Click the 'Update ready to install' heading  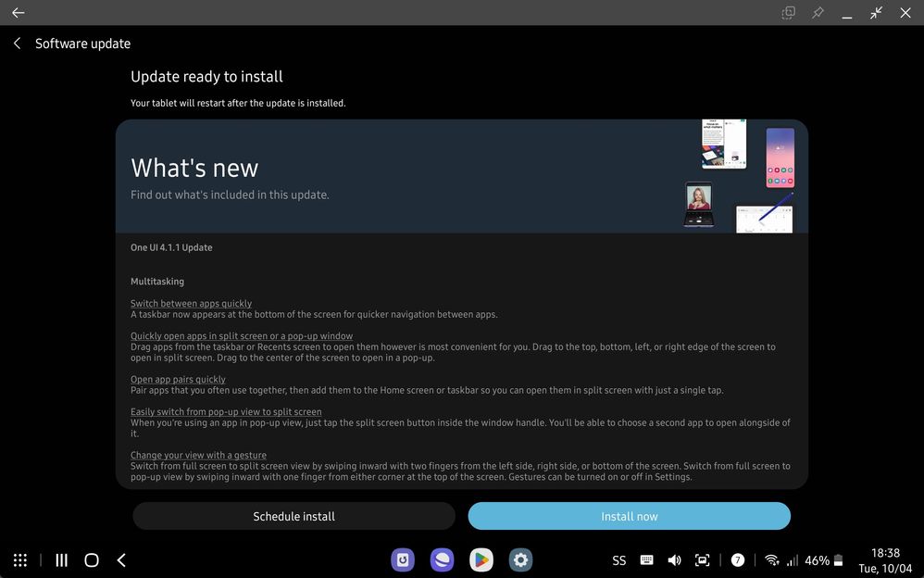tap(206, 77)
